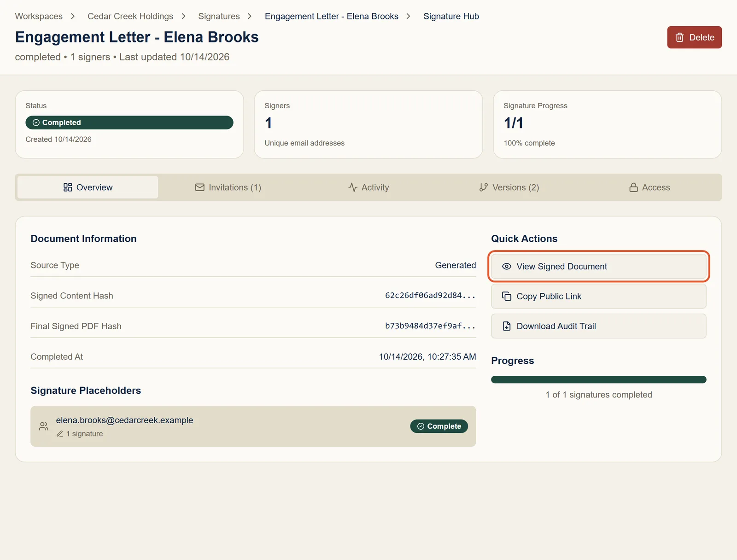Click the Signature Hub breadcrumb
This screenshot has width=737, height=560.
pyautogui.click(x=451, y=16)
